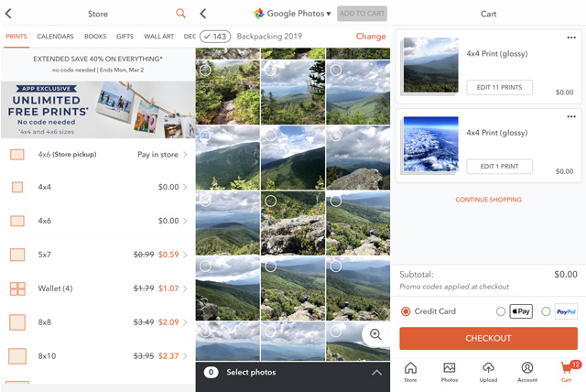Screen dimensions: 586x392
Task: Select the rocky boulder summit photo circle
Action: [336, 136]
